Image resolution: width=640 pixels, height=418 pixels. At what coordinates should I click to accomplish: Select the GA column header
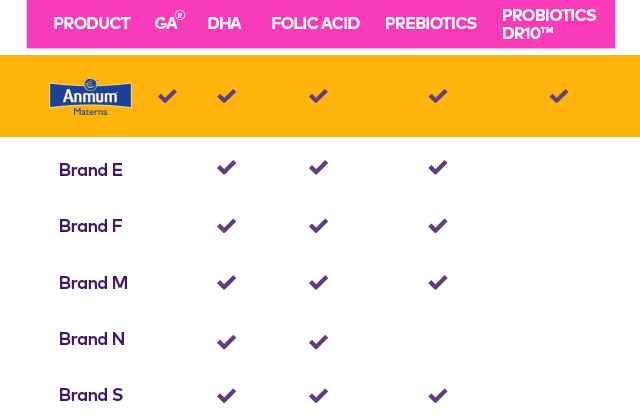[x=169, y=21]
